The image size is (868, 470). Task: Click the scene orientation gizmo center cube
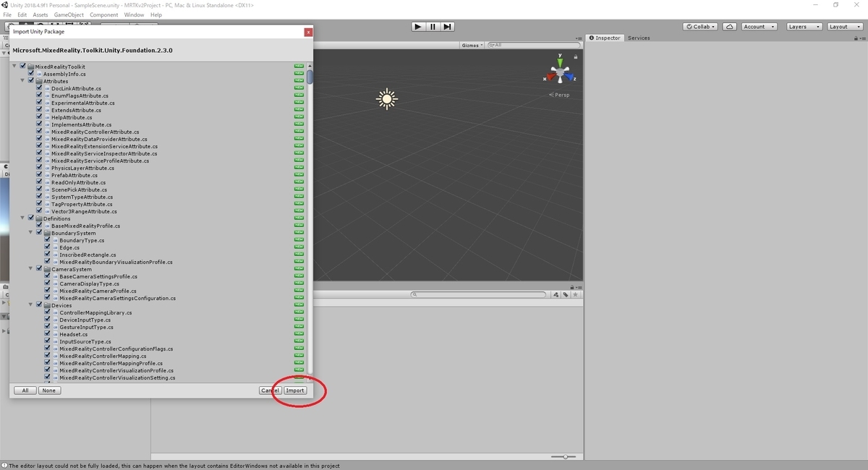tap(560, 72)
